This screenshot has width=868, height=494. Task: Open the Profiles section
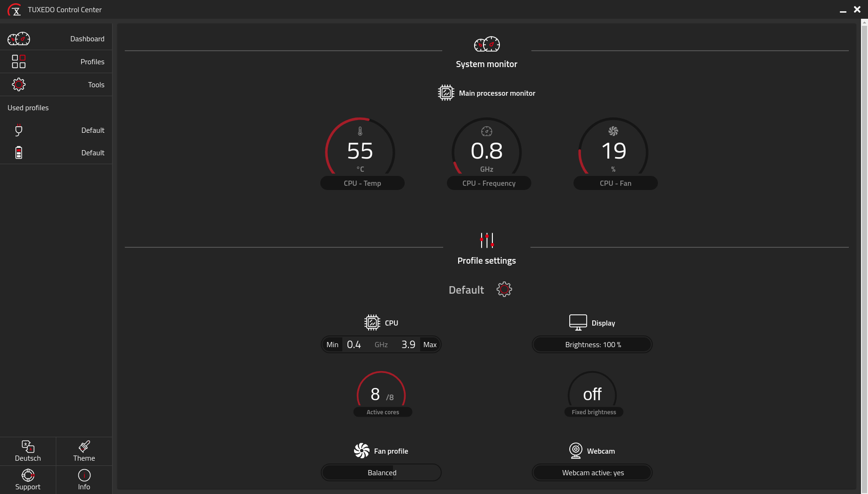click(56, 61)
